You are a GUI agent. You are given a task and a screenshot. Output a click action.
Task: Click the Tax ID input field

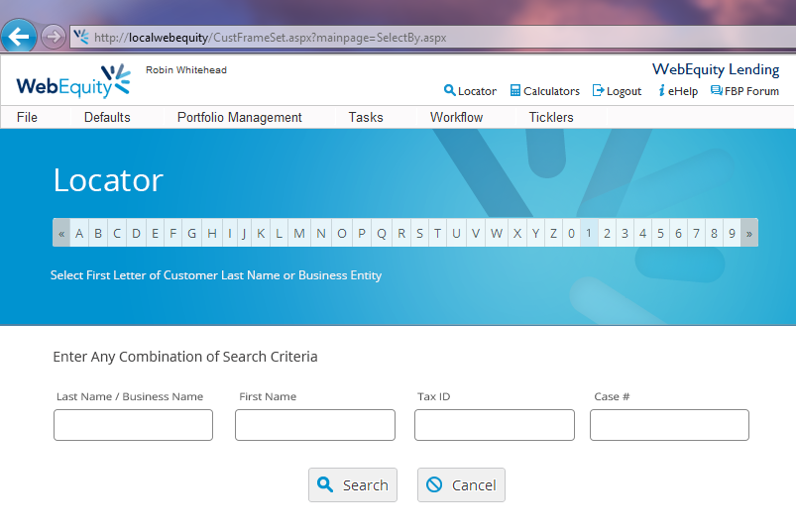tap(494, 425)
